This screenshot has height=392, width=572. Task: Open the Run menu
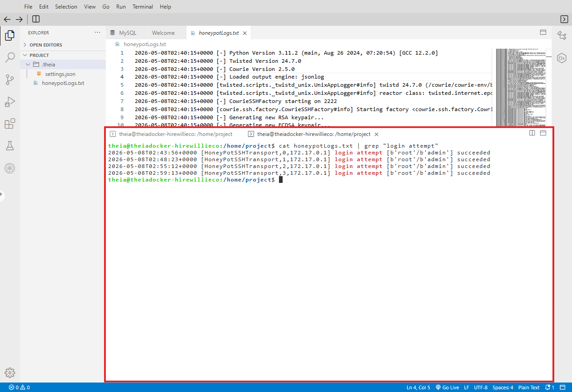pos(121,7)
